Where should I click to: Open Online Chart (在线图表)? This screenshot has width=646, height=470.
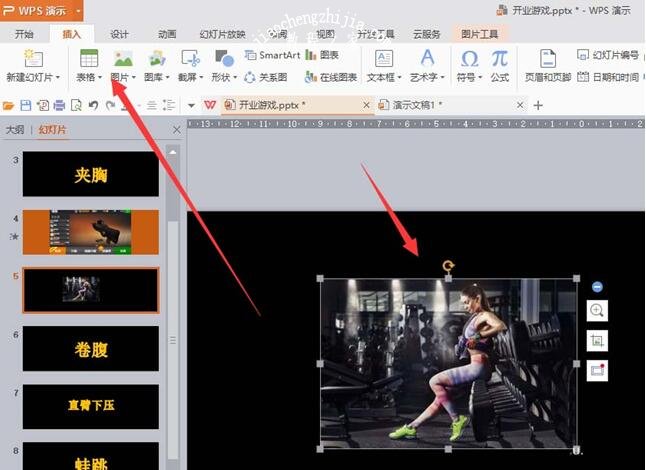click(331, 77)
